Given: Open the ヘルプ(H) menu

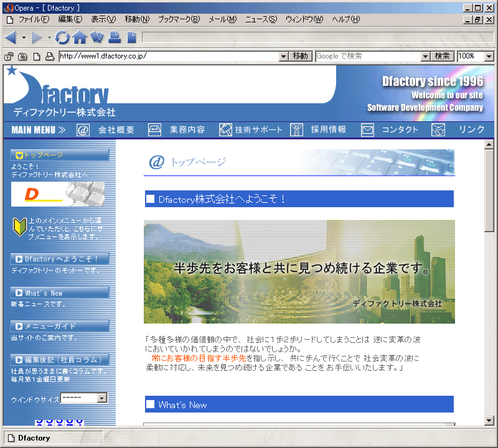Looking at the screenshot, I should click(346, 20).
